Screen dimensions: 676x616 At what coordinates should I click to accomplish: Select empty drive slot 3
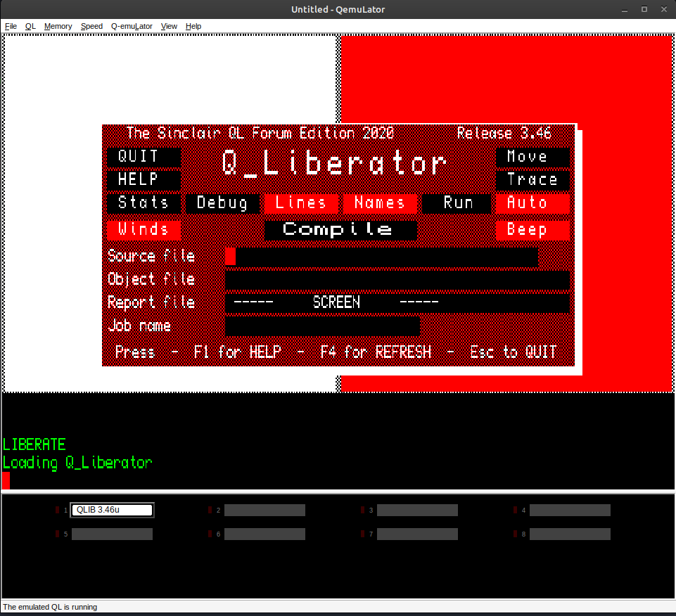(417, 510)
